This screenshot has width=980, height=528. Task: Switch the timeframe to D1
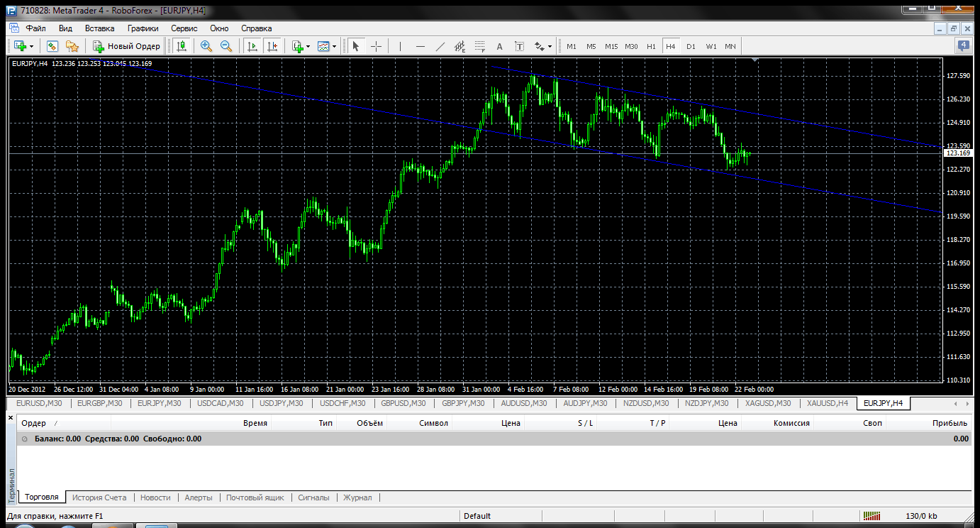click(691, 46)
